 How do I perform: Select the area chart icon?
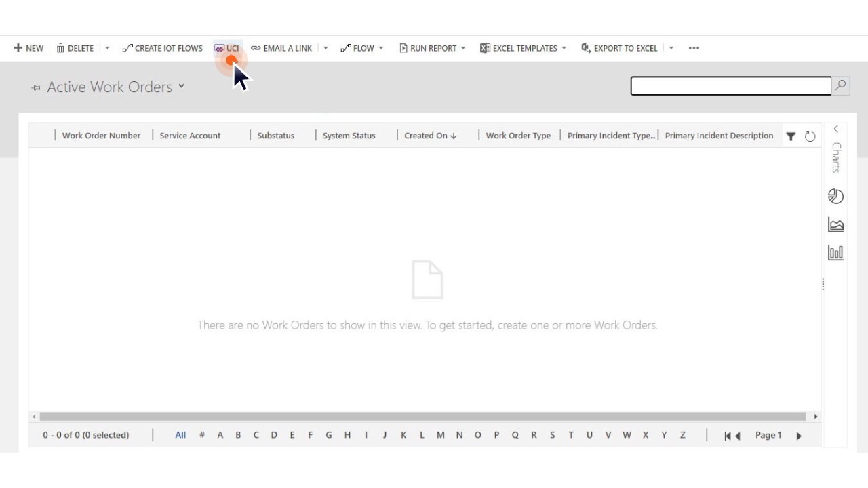(x=835, y=224)
